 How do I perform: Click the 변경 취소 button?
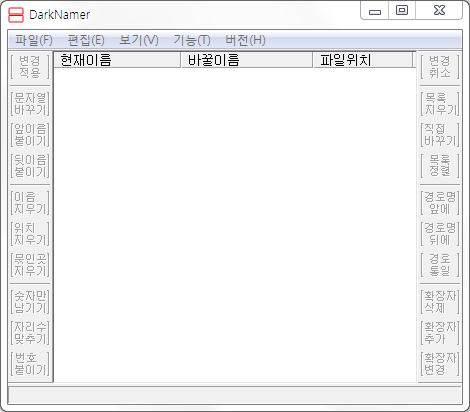[440, 67]
